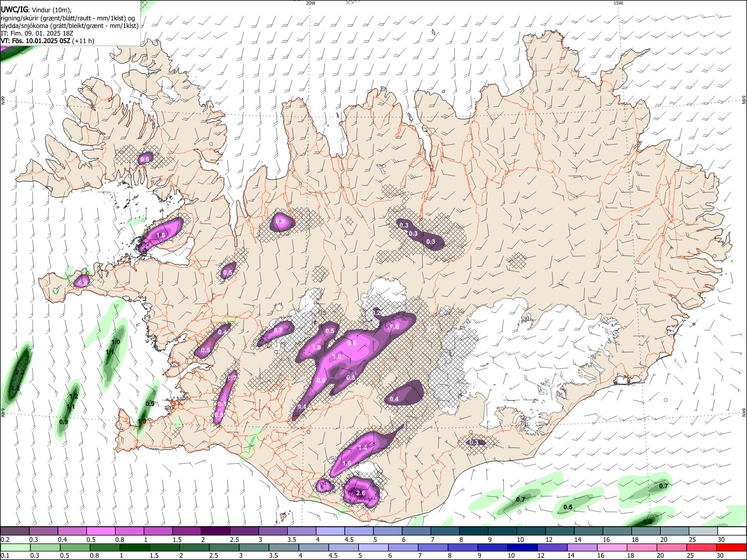The height and width of the screenshot is (560, 747).
Task: Select the white top-row swatch at 30
Action: tap(731, 531)
